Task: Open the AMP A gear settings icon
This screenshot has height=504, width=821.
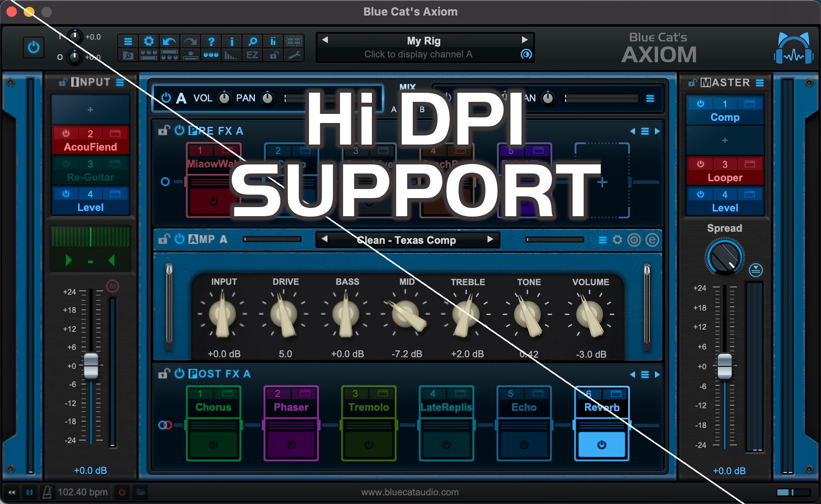Action: coord(617,239)
